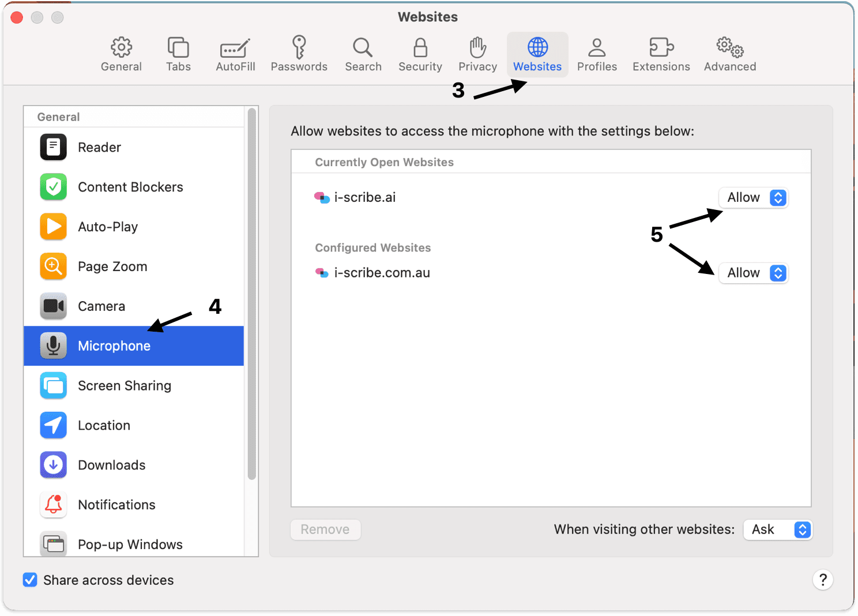Open the Passwords key icon pane

pyautogui.click(x=299, y=54)
